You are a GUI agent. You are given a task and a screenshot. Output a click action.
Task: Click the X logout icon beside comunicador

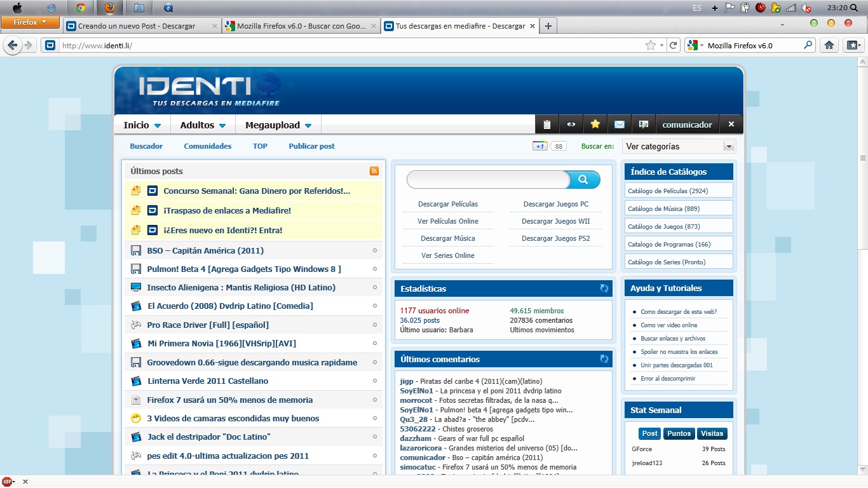pos(731,125)
